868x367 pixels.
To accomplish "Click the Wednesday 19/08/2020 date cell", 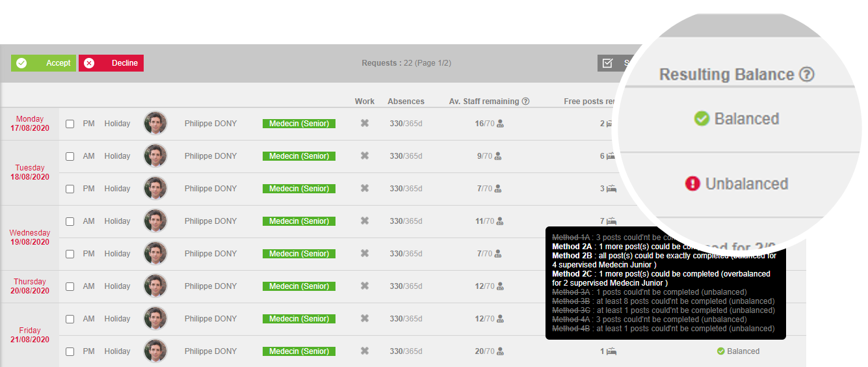I will pyautogui.click(x=30, y=238).
